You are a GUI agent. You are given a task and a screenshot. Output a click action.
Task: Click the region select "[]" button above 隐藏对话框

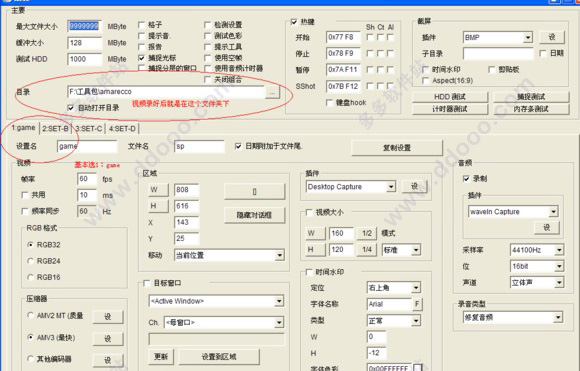coord(254,192)
